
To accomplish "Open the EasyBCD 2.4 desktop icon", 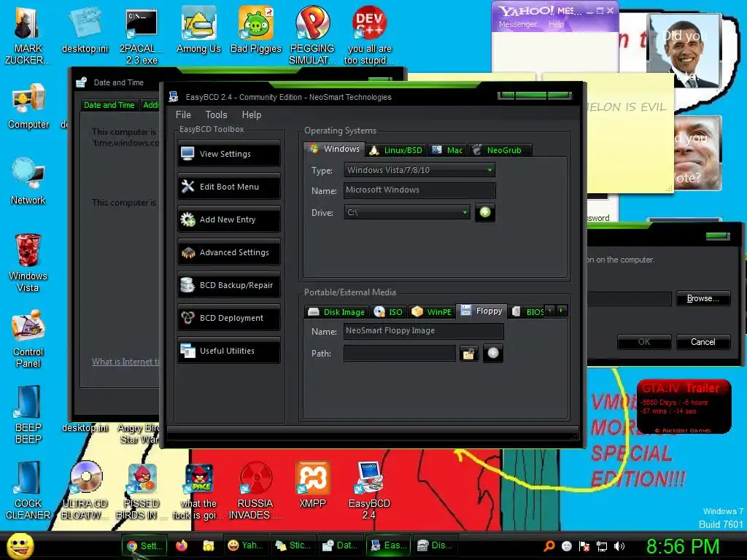I will click(x=369, y=491).
